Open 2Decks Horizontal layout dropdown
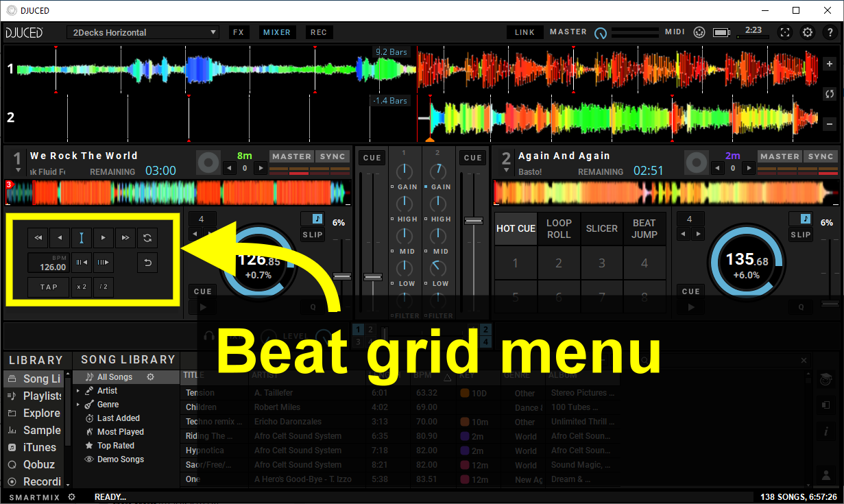Viewport: 844px width, 504px height. click(143, 32)
